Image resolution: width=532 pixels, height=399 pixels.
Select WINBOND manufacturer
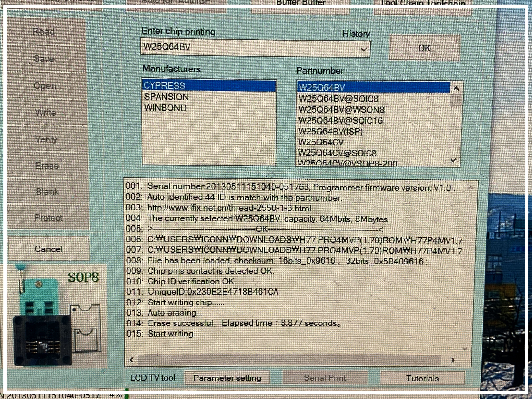click(x=165, y=108)
